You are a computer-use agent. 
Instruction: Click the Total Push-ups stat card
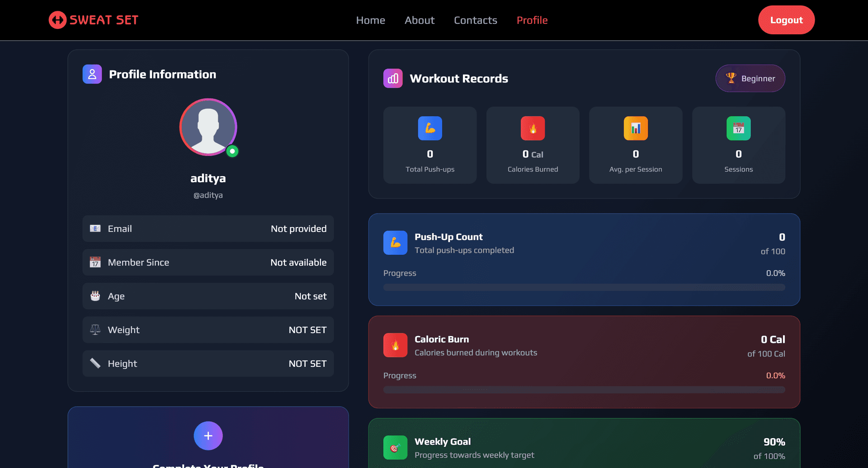(x=430, y=145)
